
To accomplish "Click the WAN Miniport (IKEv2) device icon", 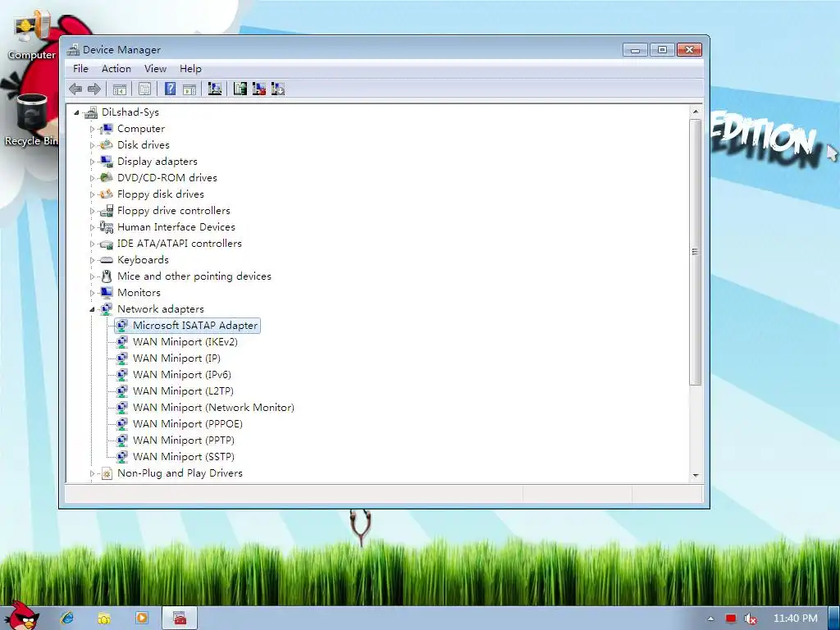I will click(122, 342).
